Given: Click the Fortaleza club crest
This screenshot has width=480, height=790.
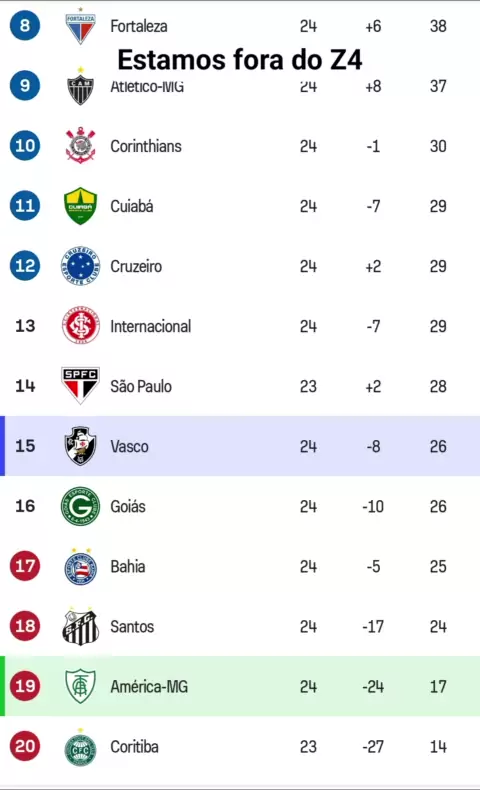Looking at the screenshot, I should tap(81, 26).
